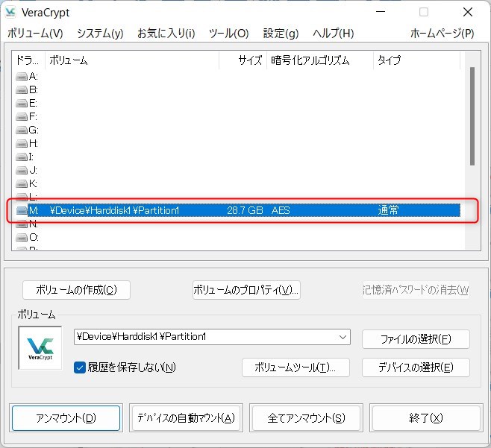This screenshot has width=491, height=448.
Task: Close the VeraCrypt window
Action: coord(468,12)
